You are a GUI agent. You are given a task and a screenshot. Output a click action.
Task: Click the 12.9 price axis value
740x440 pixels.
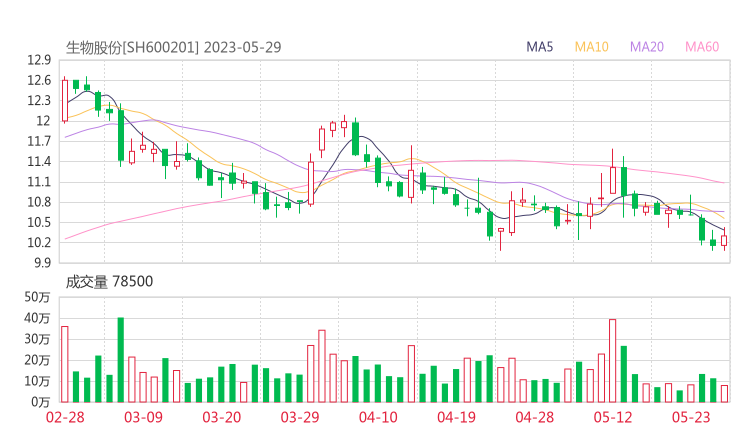(39, 60)
